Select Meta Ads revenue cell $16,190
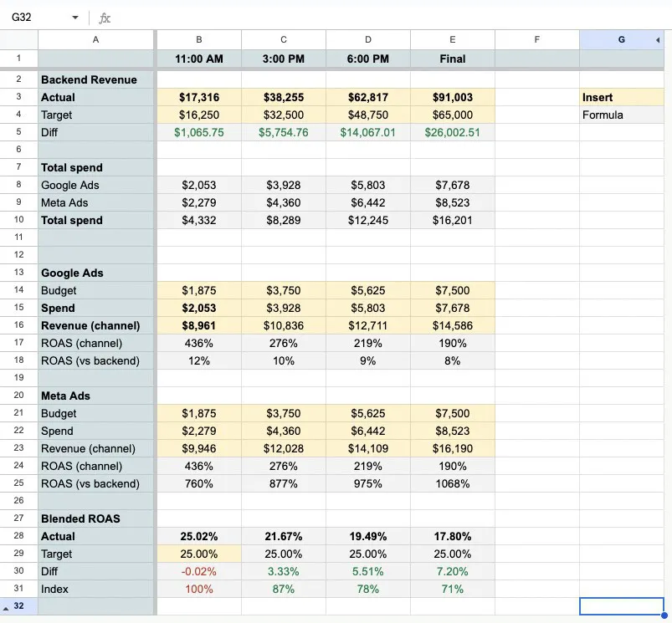The height and width of the screenshot is (623, 672). (452, 448)
